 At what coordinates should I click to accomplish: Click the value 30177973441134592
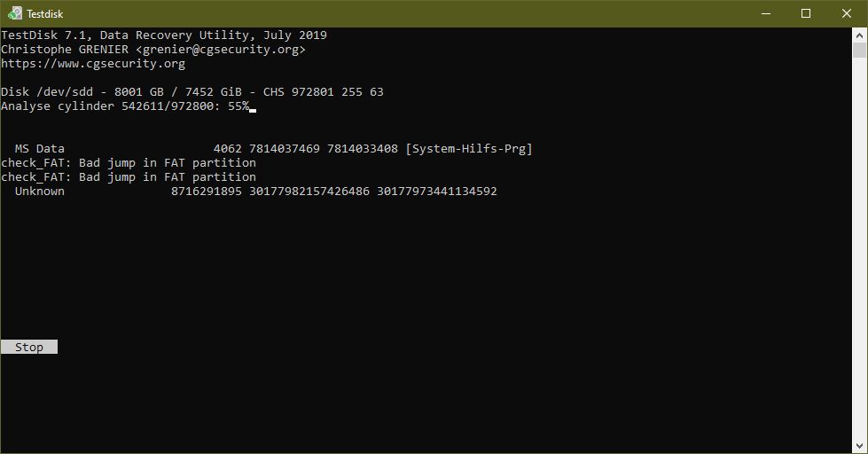coord(437,192)
